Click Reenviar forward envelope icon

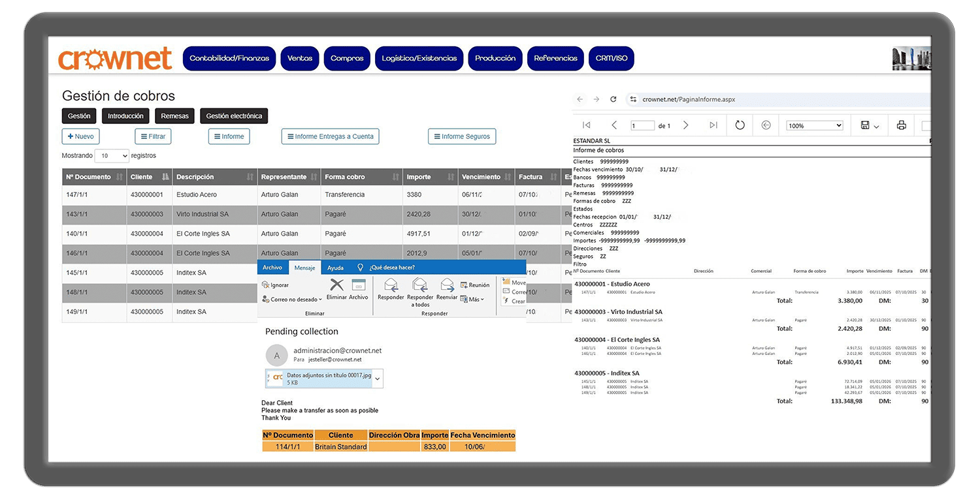click(447, 285)
